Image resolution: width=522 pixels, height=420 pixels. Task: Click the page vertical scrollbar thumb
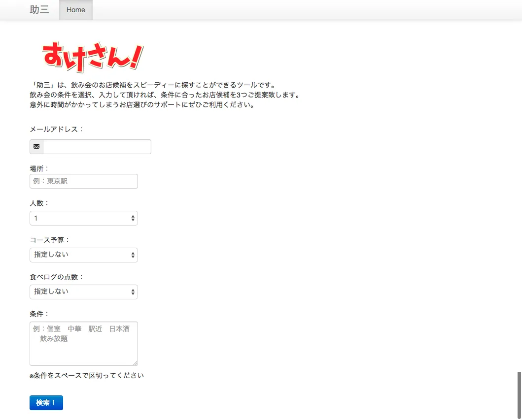[x=519, y=395]
